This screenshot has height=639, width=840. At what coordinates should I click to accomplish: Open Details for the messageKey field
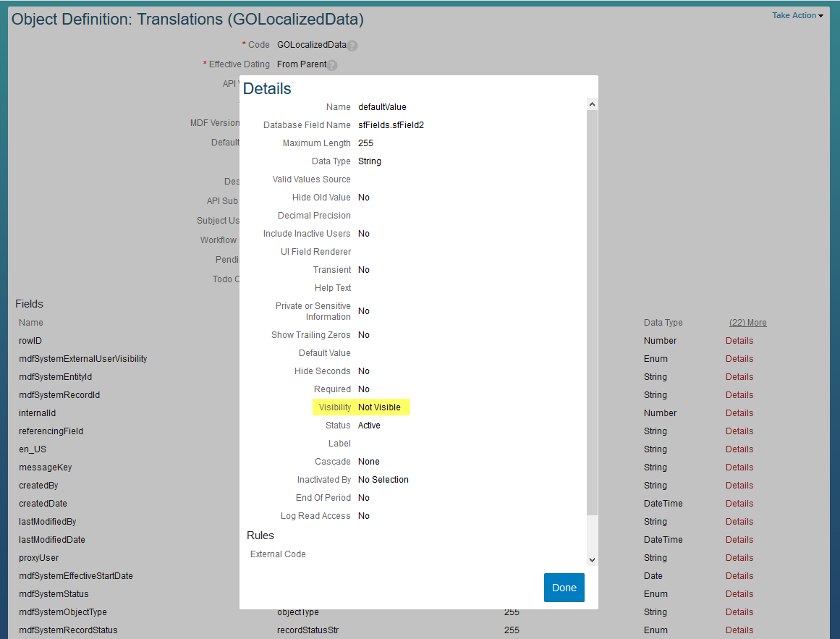[739, 467]
